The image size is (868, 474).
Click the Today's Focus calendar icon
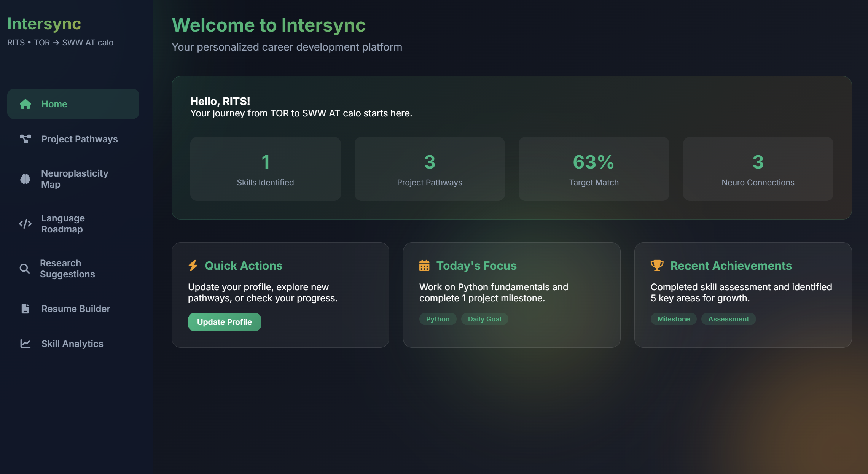pyautogui.click(x=424, y=266)
